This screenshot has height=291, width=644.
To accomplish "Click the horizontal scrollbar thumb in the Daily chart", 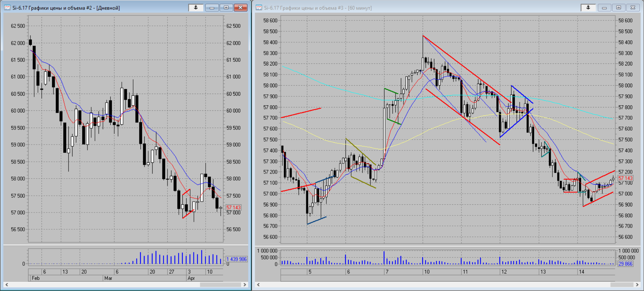I will click(x=220, y=285).
